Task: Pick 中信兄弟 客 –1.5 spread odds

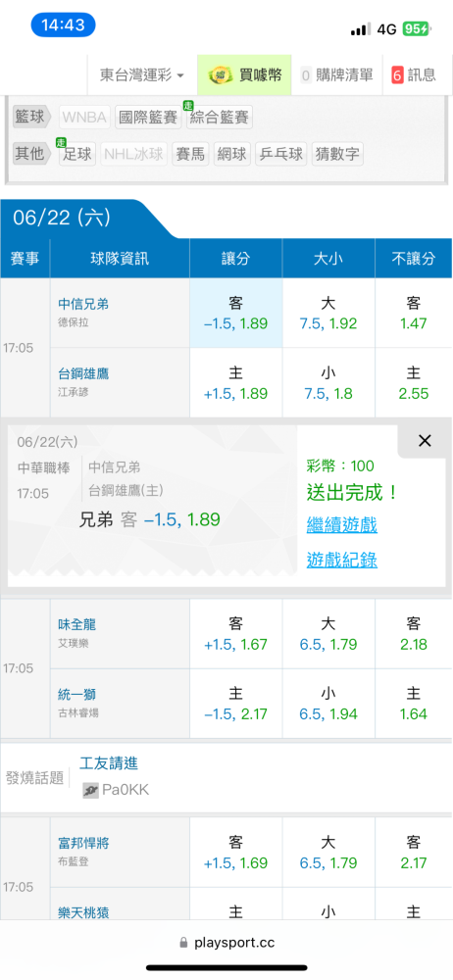Action: pos(236,314)
